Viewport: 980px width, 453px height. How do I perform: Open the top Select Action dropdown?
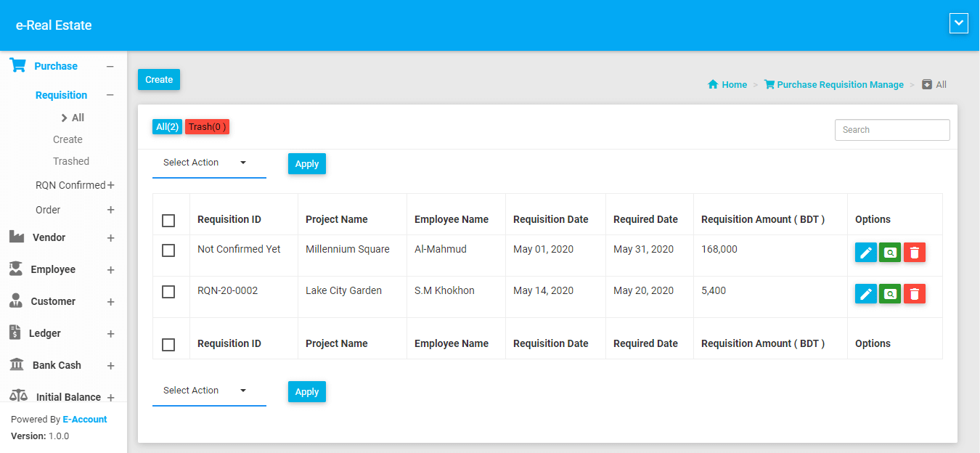(x=208, y=163)
